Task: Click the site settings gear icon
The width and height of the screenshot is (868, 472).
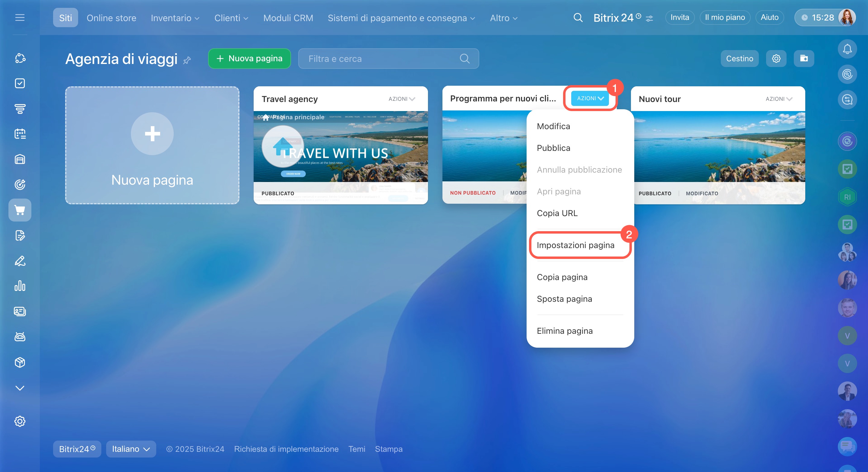Action: pyautogui.click(x=776, y=59)
